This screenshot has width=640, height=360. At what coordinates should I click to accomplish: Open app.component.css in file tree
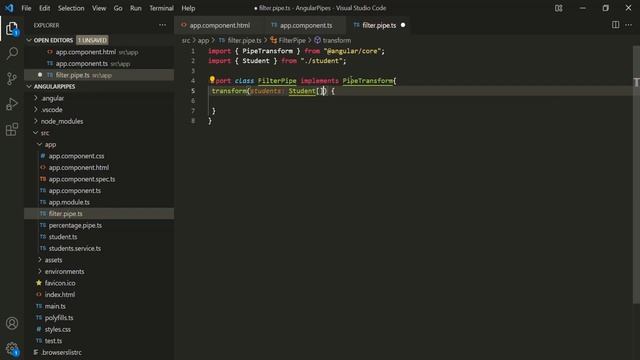click(76, 156)
